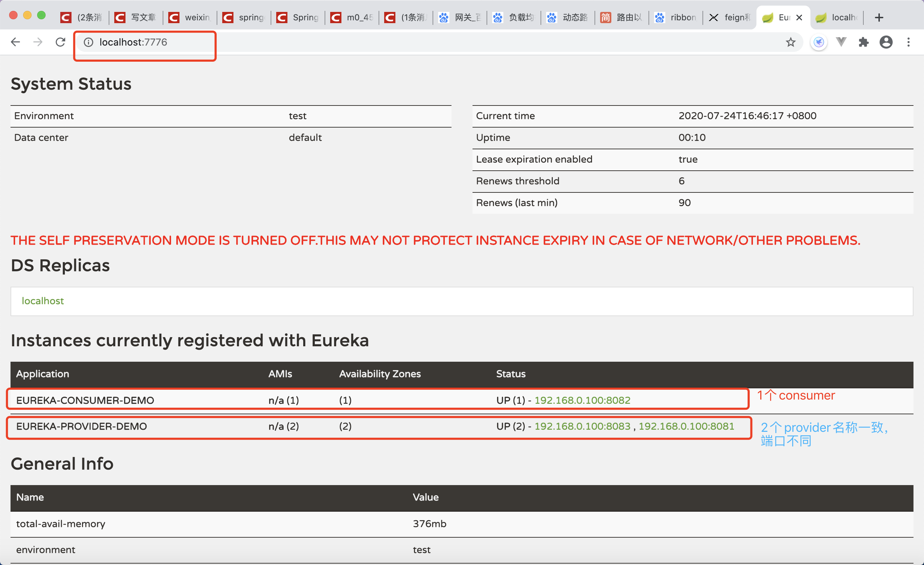
Task: Reload the Eureka page
Action: 60,42
